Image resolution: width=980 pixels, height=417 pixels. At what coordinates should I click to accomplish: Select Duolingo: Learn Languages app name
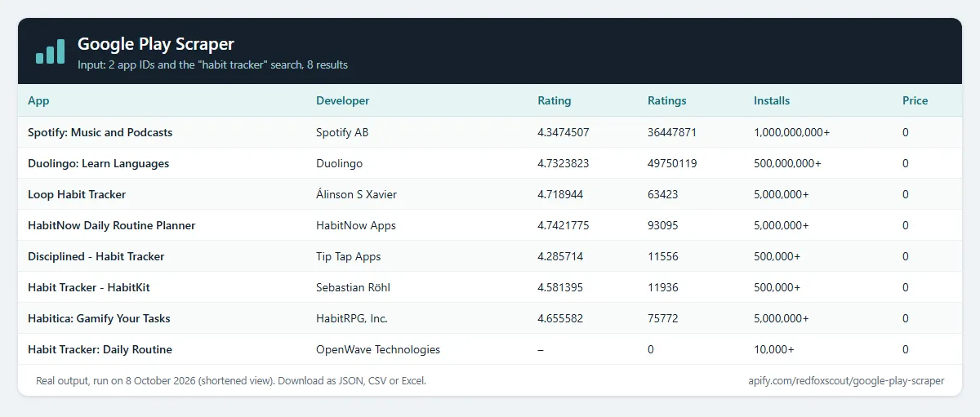click(x=99, y=163)
